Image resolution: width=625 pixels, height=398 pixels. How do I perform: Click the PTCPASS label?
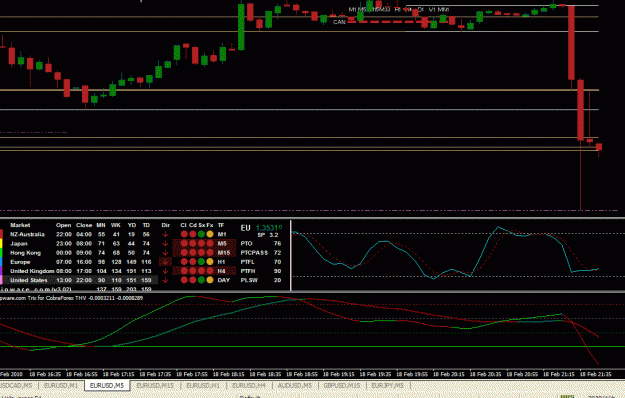pos(254,253)
